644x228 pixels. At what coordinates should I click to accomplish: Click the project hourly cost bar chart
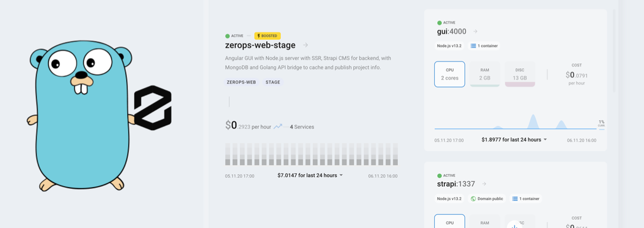pos(311,154)
